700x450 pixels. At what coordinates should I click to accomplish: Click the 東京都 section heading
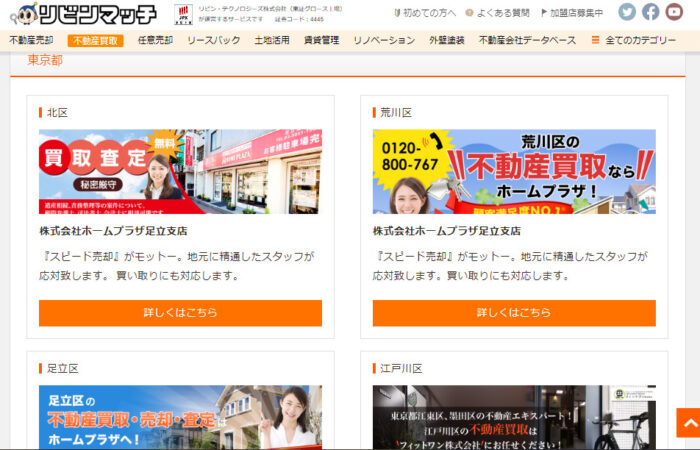tap(45, 60)
